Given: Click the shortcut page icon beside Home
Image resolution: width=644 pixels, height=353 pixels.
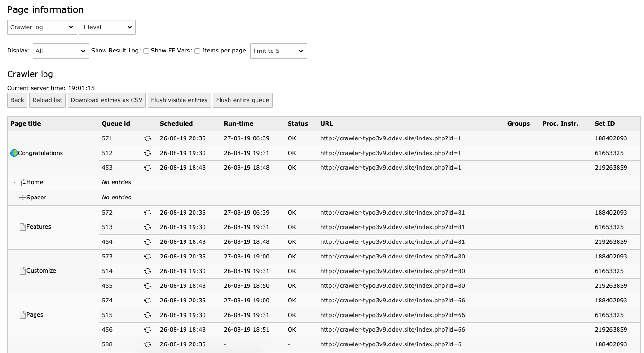Looking at the screenshot, I should [23, 183].
